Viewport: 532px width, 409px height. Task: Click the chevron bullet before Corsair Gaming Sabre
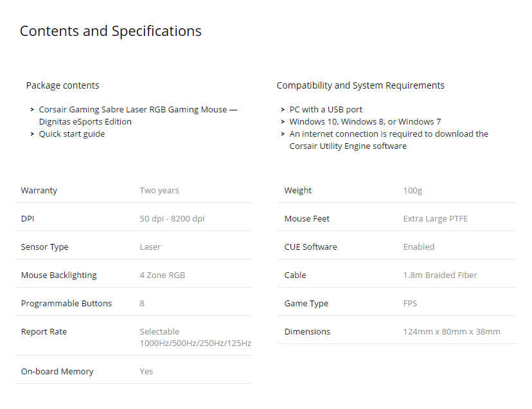[32, 110]
